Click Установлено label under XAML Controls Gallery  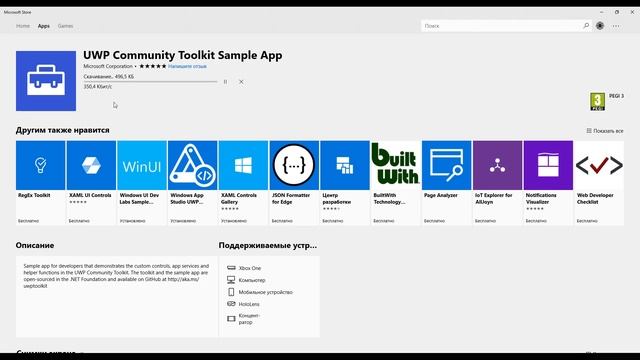pos(234,221)
